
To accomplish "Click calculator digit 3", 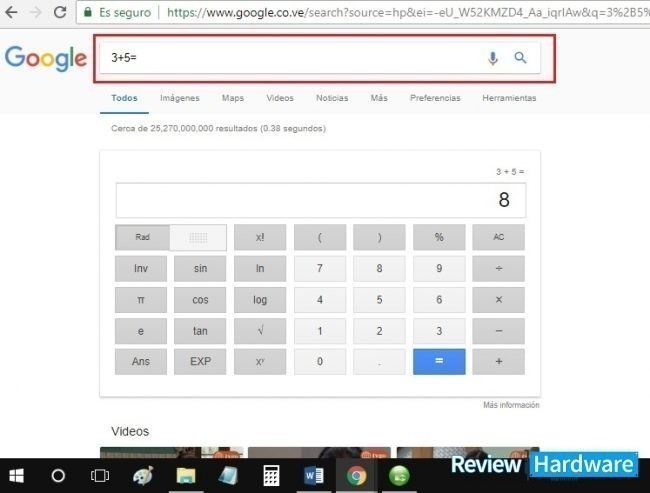I will [439, 331].
